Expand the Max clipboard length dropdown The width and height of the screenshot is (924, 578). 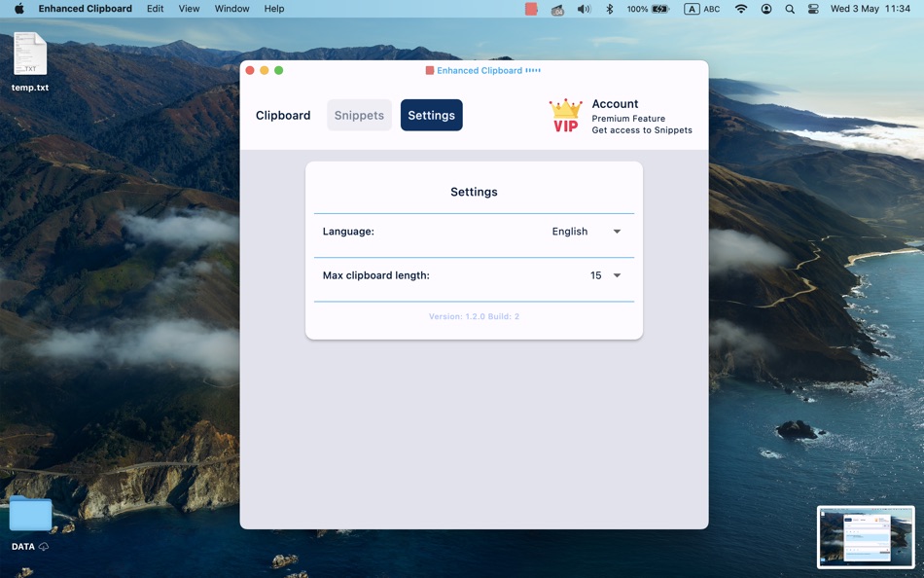pos(605,275)
